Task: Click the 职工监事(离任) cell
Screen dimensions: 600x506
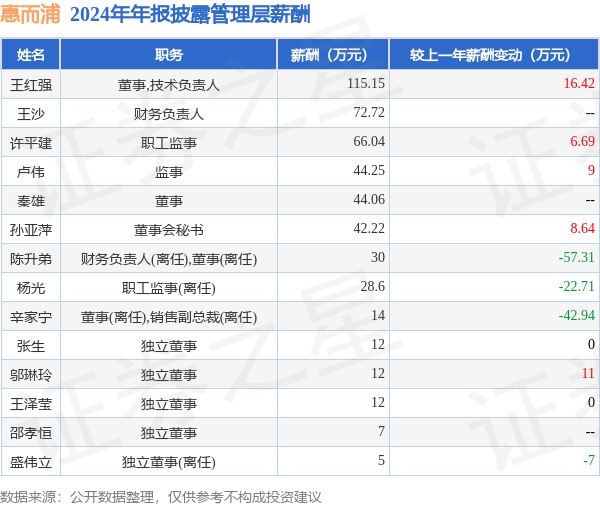Action: pos(169,288)
